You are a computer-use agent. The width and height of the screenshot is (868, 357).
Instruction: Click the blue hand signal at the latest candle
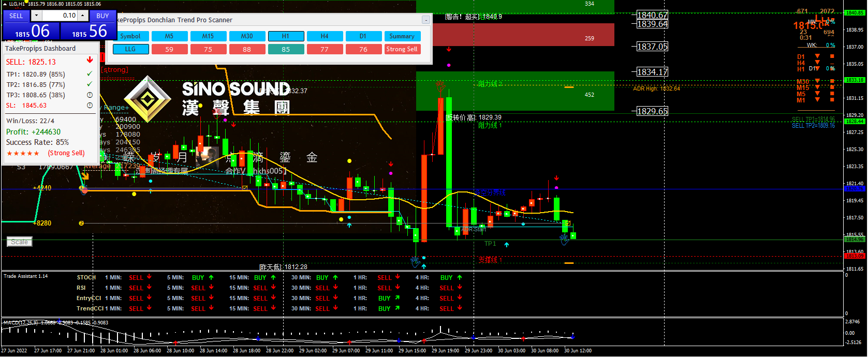coord(565,239)
